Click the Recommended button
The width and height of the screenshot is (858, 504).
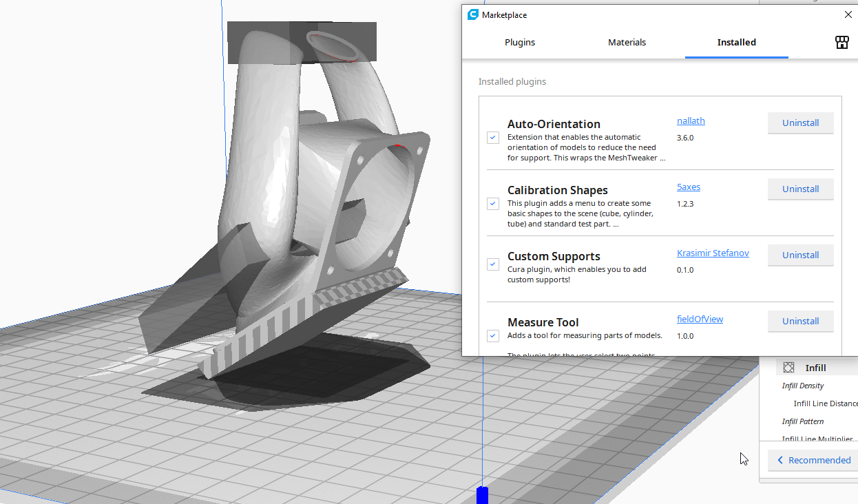click(x=813, y=460)
